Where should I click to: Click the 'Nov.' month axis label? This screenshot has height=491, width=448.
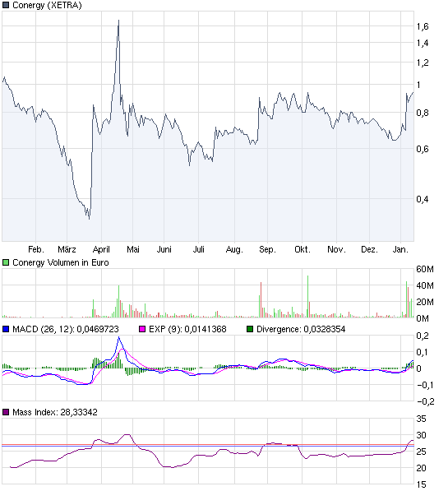pyautogui.click(x=336, y=249)
